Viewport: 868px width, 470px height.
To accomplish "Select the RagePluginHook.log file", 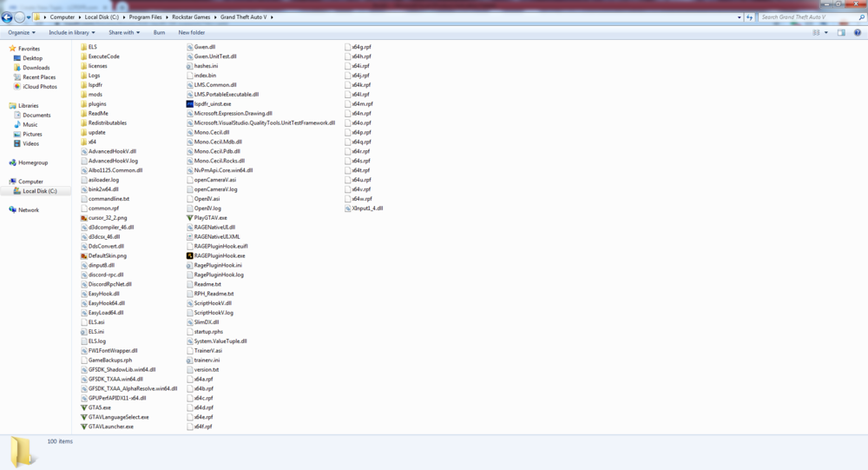I will point(219,275).
